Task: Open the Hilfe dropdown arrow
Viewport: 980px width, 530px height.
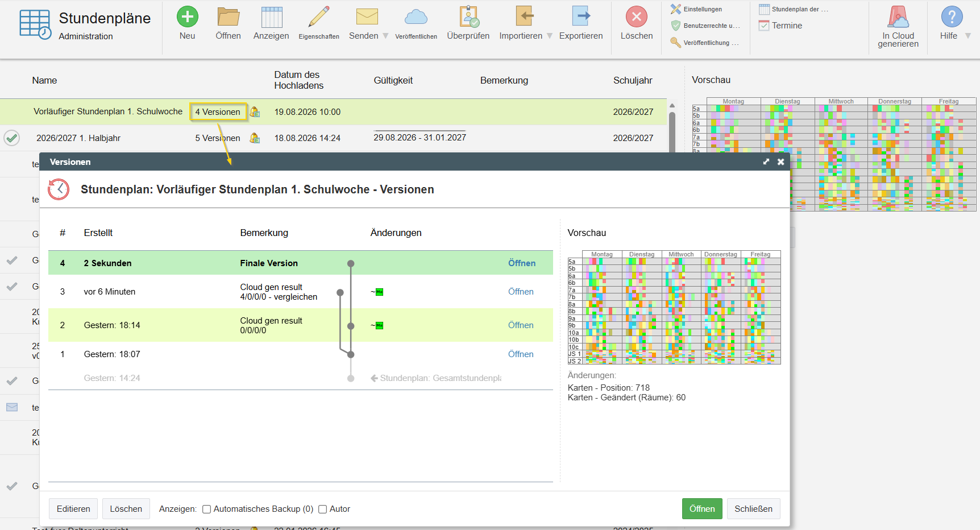Action: click(968, 36)
